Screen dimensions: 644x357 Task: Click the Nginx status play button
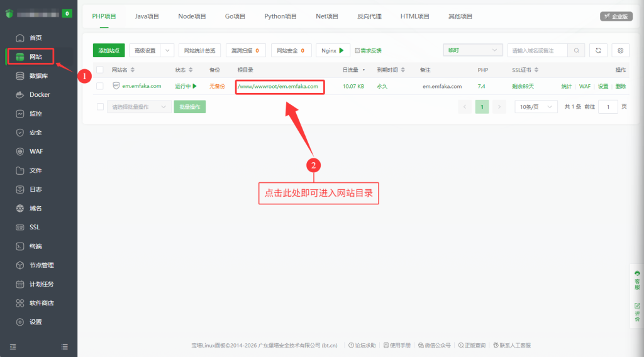(x=341, y=50)
